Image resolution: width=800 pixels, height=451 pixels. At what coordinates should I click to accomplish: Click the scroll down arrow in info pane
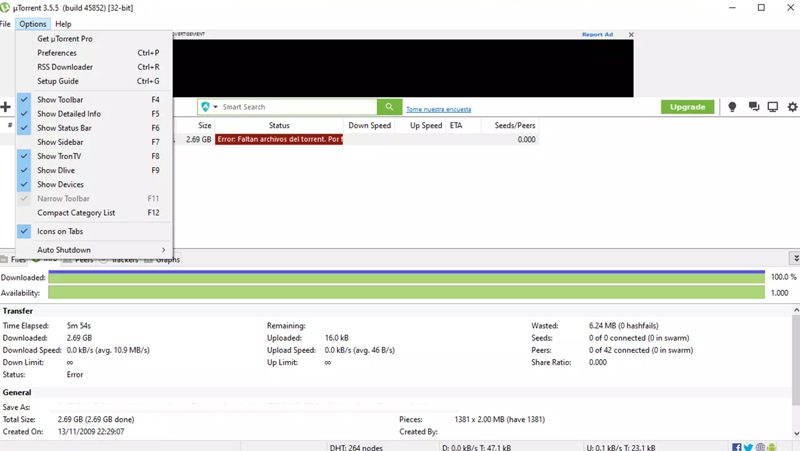796,434
